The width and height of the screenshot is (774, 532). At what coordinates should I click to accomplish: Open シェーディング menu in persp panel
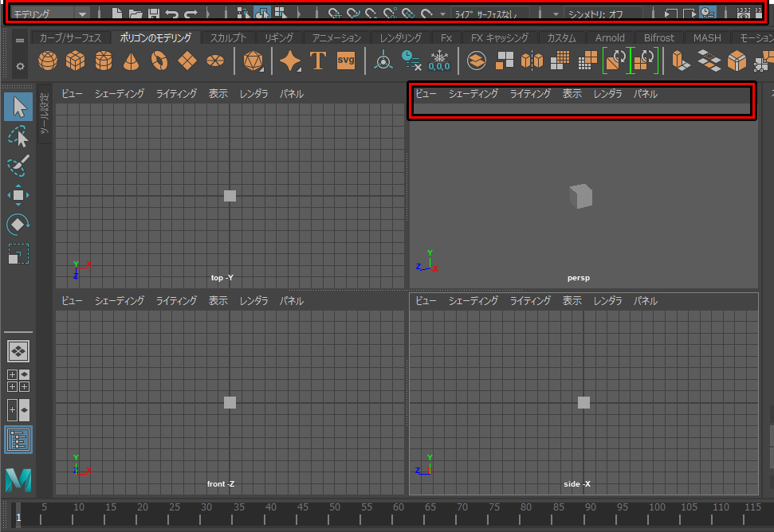[x=473, y=94]
